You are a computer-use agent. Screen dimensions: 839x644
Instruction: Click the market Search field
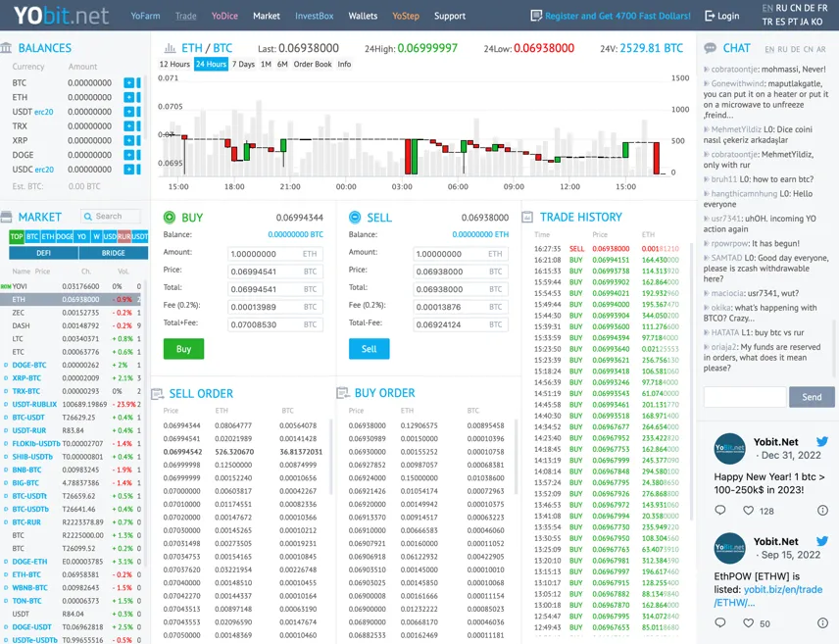[x=112, y=217]
